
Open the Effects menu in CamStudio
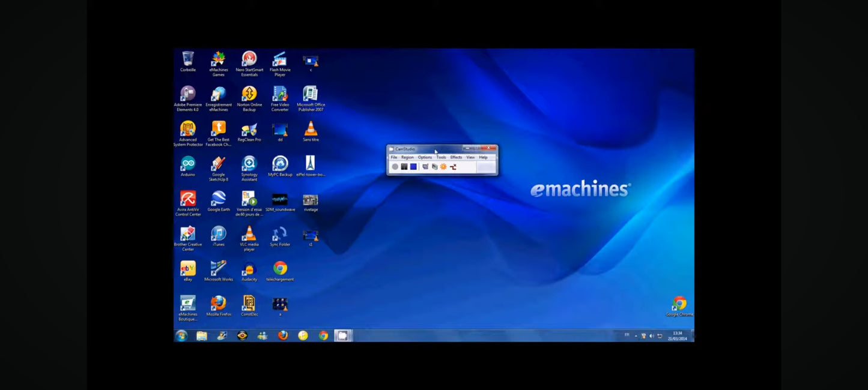point(456,157)
